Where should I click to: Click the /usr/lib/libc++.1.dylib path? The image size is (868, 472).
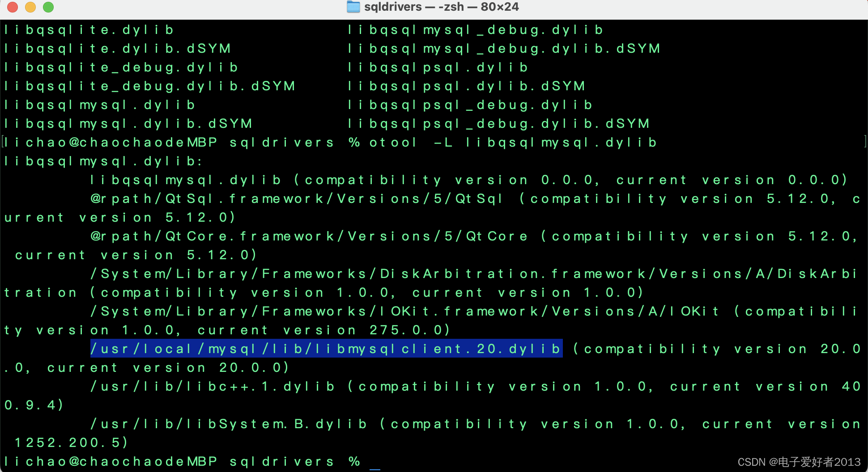click(213, 386)
